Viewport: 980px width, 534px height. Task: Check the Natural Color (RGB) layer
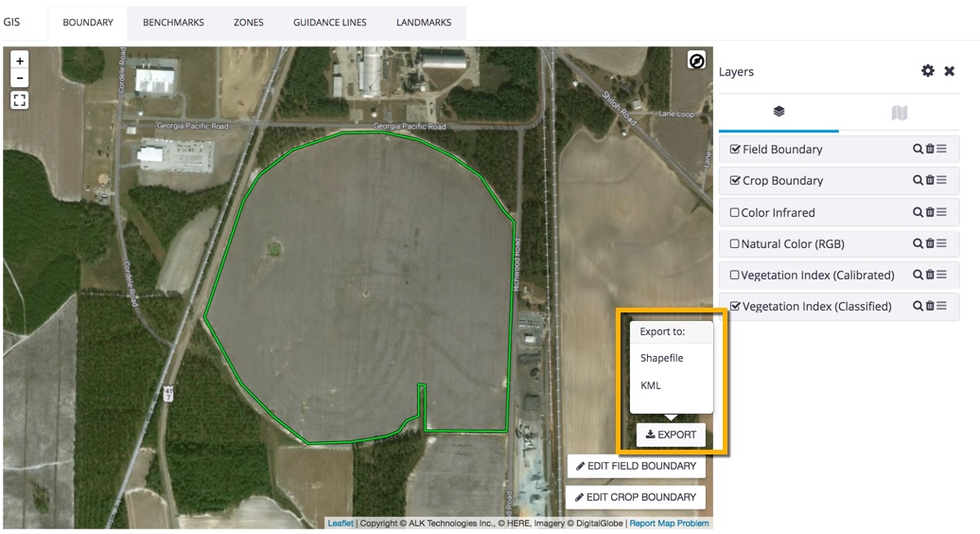(735, 244)
